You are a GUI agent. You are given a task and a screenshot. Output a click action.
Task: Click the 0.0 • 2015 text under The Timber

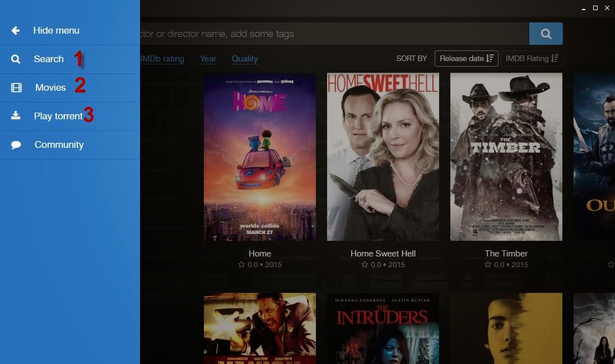511,265
